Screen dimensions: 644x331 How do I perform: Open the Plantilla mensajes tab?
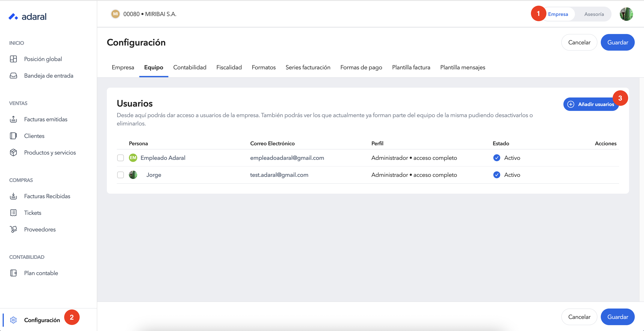462,67
